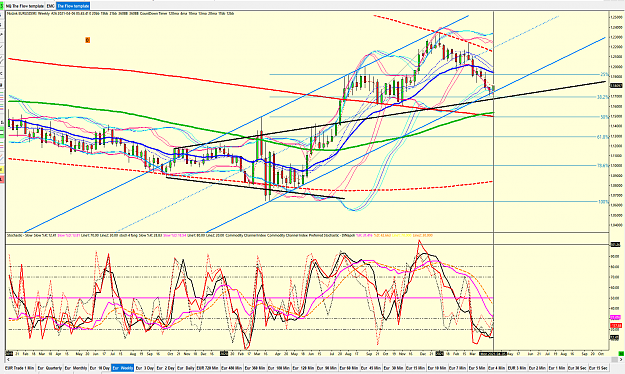Switch to Eur Monthly chart tab

(76, 368)
